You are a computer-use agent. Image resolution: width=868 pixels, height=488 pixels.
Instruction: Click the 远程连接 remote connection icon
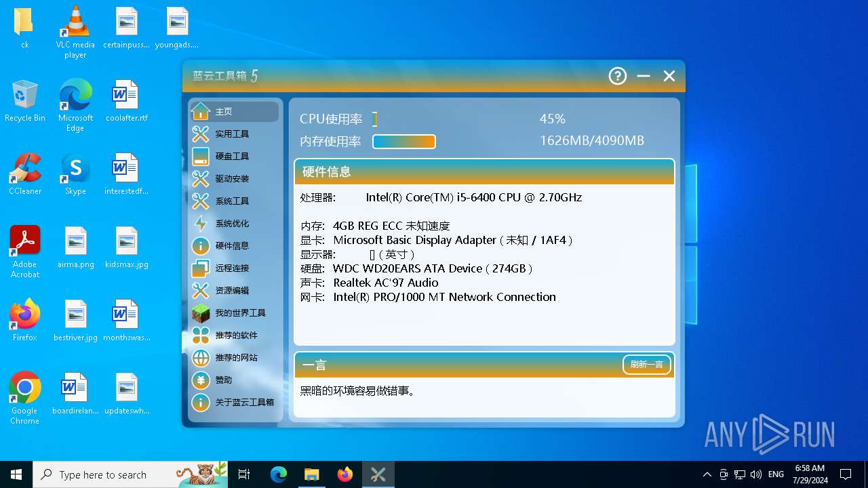(201, 268)
